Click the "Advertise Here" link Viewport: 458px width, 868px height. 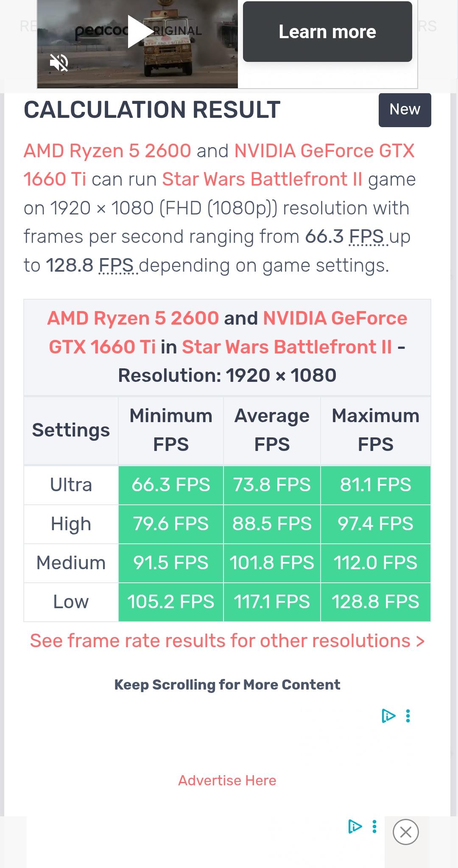point(226,780)
